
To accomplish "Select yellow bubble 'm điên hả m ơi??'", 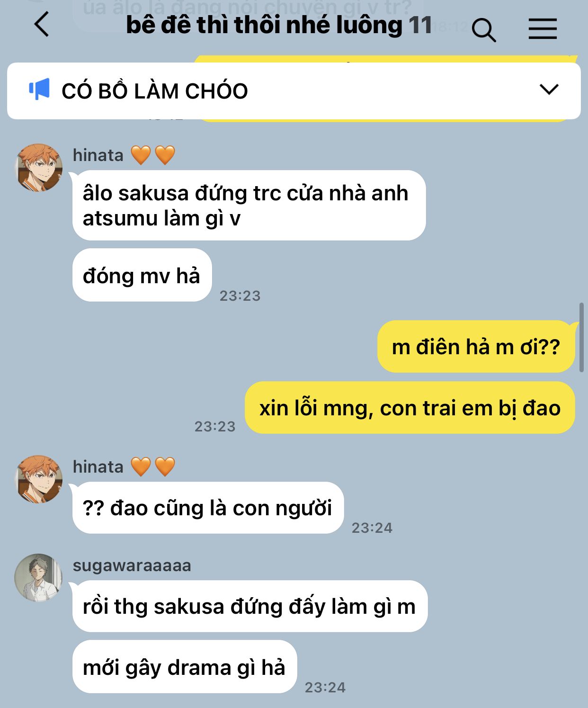I will pyautogui.click(x=476, y=347).
